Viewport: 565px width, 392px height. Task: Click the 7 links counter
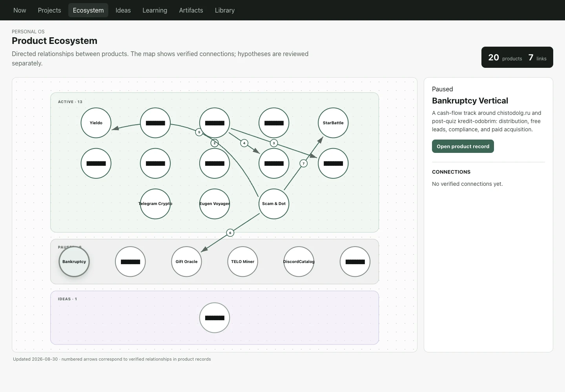[538, 58]
